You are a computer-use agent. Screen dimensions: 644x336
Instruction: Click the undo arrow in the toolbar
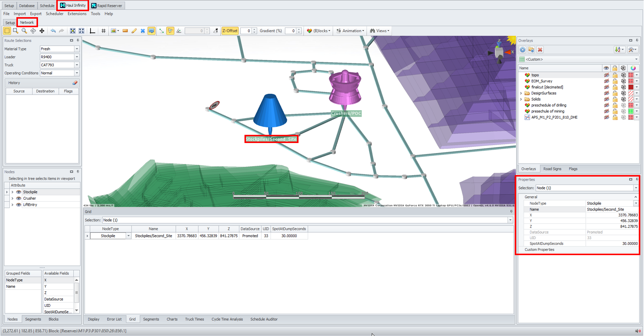[x=53, y=31]
